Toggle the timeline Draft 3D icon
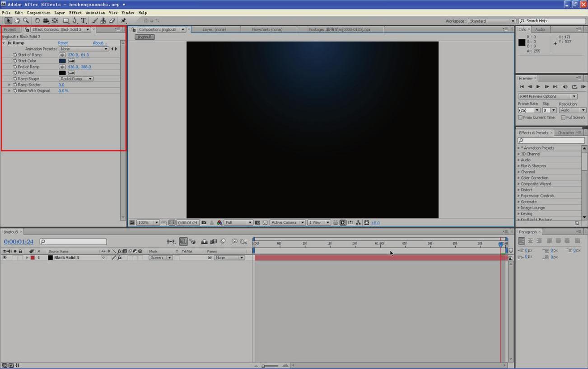Viewport: 588px width, 369px height. [x=192, y=241]
